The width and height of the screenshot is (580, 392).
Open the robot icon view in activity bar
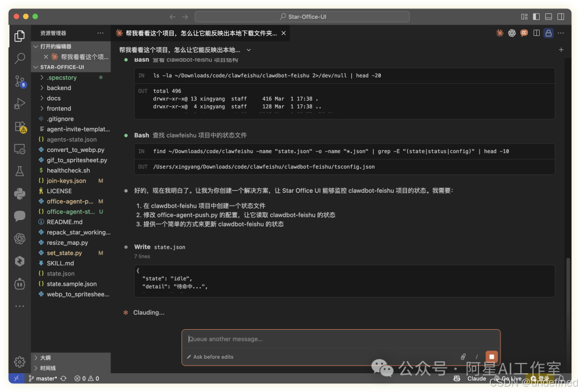pos(20,284)
